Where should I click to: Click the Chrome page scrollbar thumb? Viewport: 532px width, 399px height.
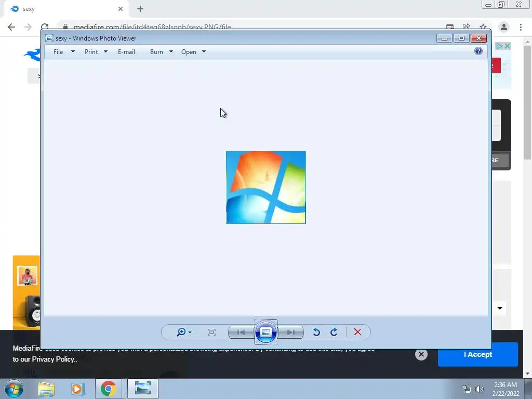coord(527,102)
